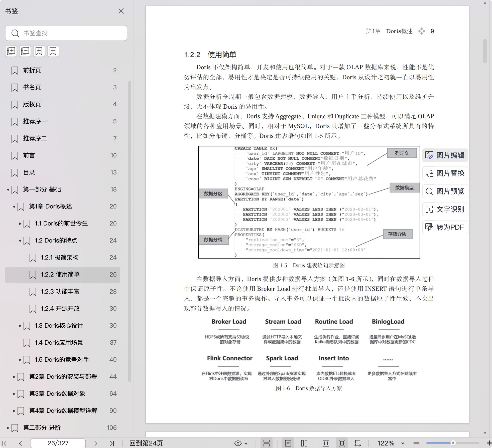
Task: Switch to single page view
Action: click(288, 443)
